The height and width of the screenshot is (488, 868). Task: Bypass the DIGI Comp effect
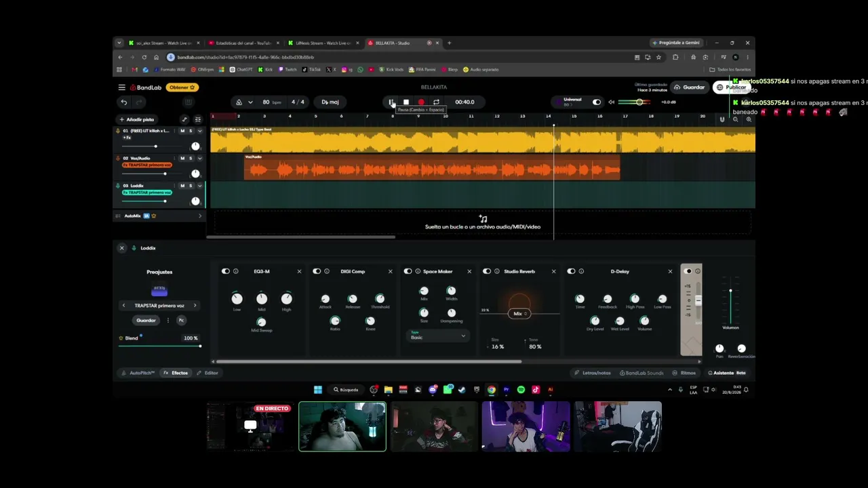[x=317, y=271]
